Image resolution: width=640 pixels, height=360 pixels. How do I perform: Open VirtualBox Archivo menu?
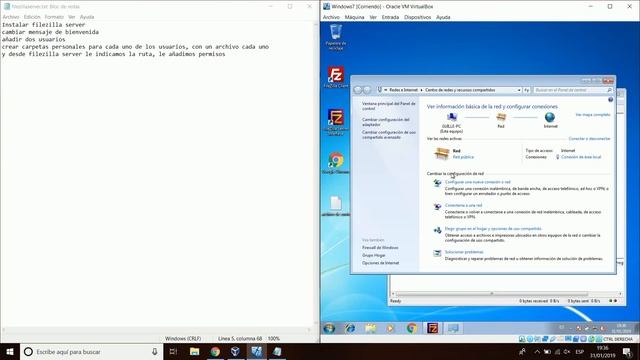click(331, 18)
